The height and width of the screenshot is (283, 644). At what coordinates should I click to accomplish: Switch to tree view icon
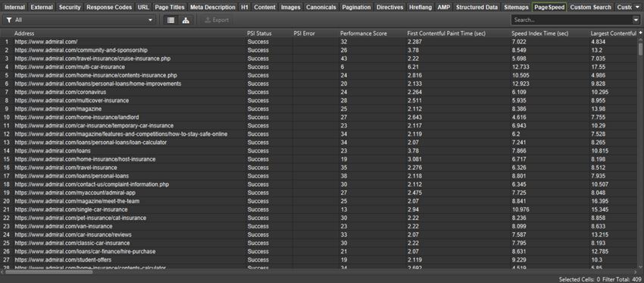[186, 20]
